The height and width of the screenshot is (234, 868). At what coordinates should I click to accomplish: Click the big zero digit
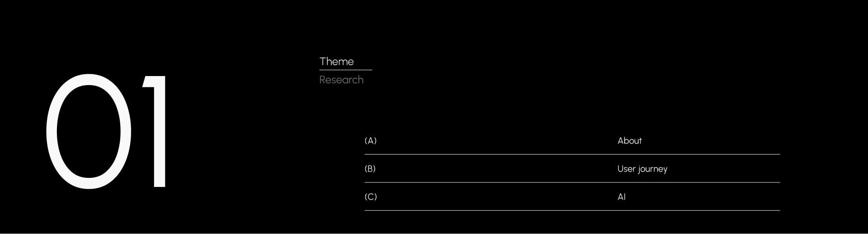[x=89, y=131]
